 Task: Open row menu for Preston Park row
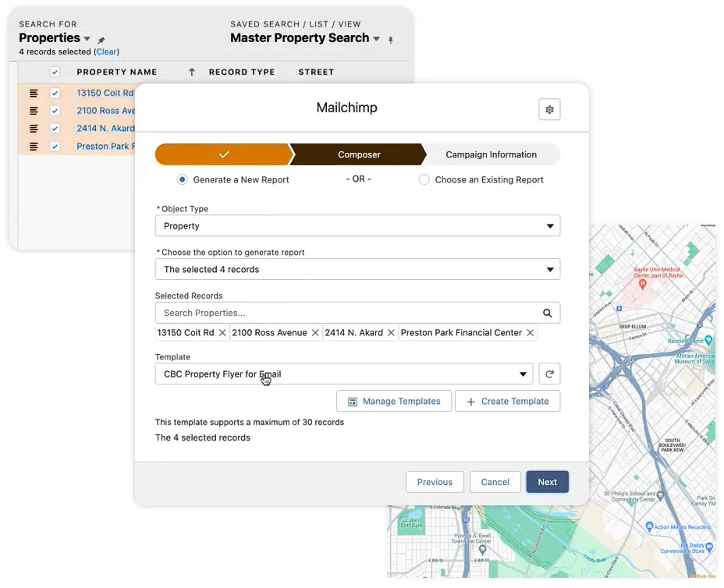(x=34, y=147)
